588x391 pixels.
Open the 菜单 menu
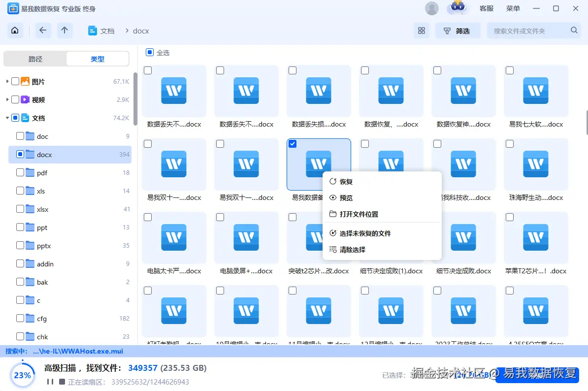pos(513,8)
